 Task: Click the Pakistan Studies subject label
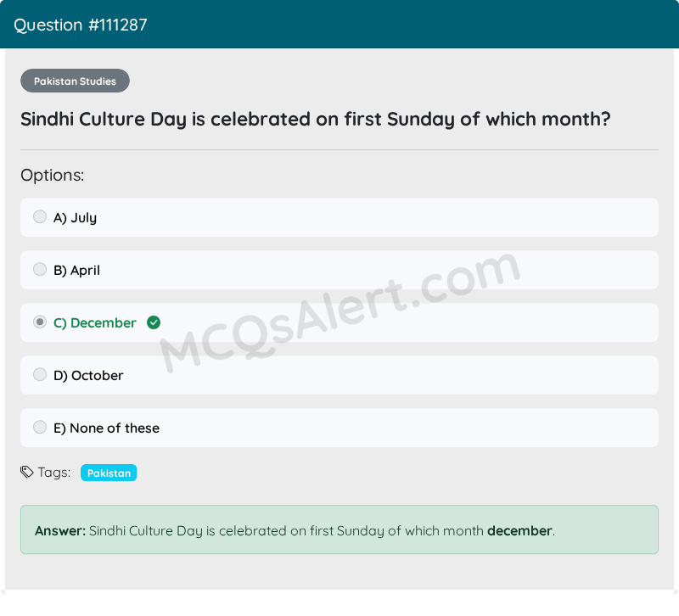coord(75,81)
